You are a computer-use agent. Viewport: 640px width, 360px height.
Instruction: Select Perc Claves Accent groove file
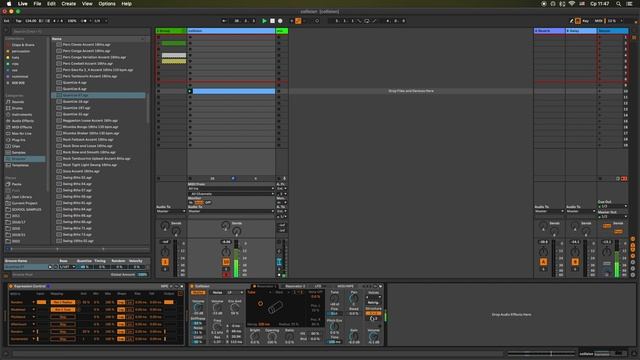tap(87, 44)
